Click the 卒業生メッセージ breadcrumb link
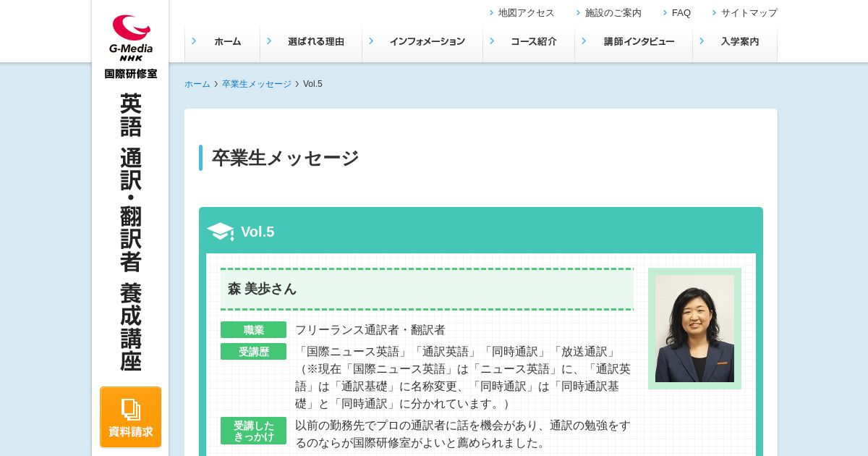Screen dimensions: 868x456 tap(257, 84)
